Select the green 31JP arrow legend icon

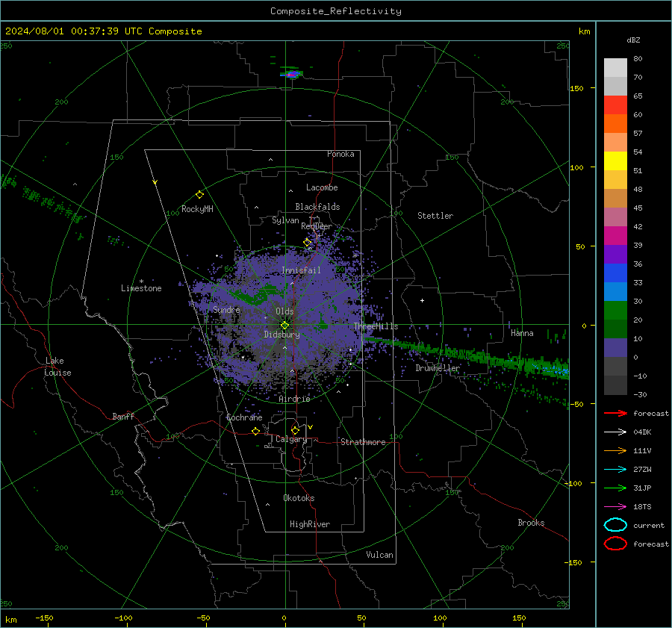(x=615, y=488)
